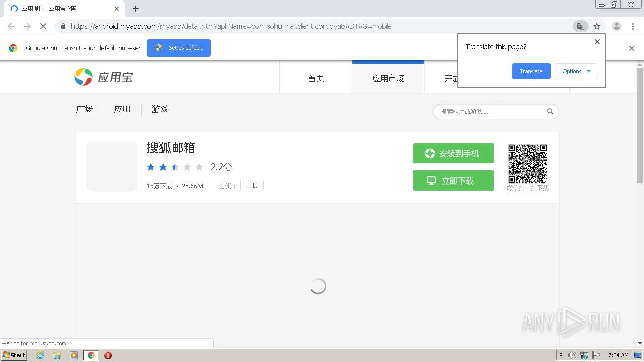644x362 pixels.
Task: Click the search magnifier icon
Action: (550, 112)
